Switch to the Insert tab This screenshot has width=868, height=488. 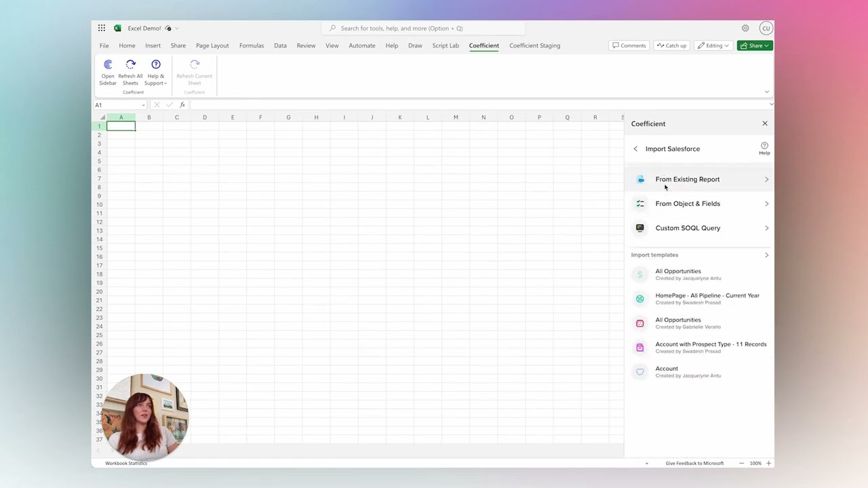point(153,45)
